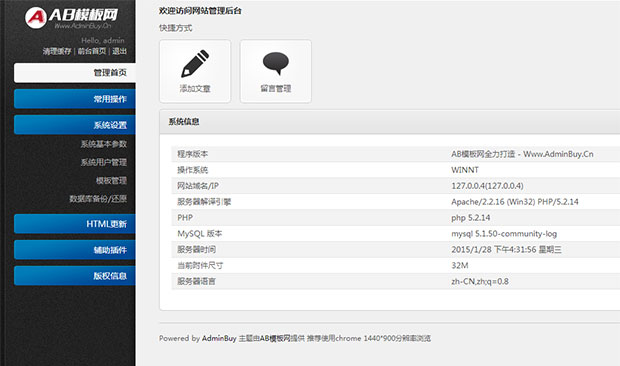
Task: Select the 127.0.0.4(127.0.0.4) value
Action: (x=487, y=186)
